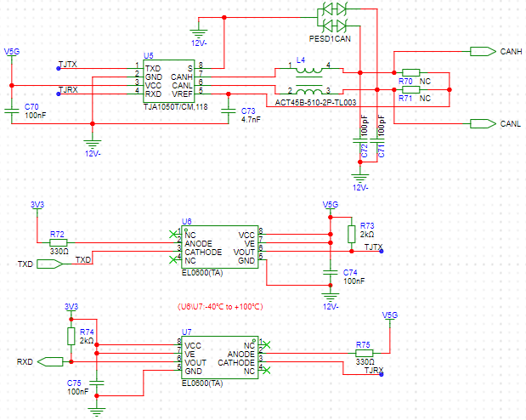The width and height of the screenshot is (526, 420).
Task: Select the 330Ω value under R72
Action: coord(59,251)
